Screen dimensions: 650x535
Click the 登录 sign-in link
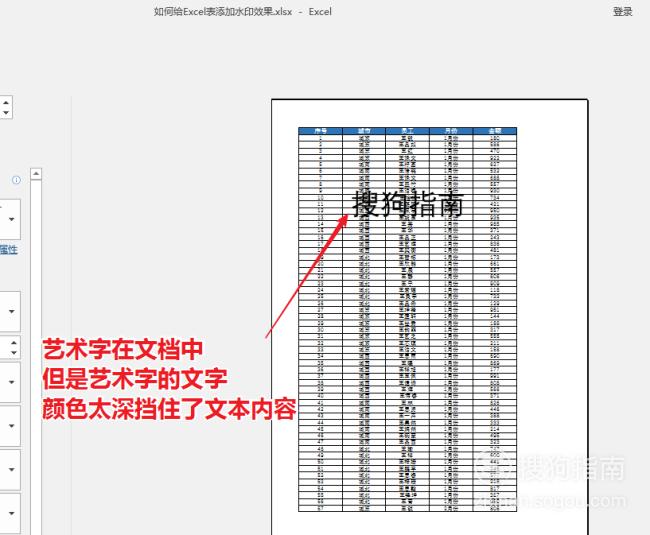point(622,12)
